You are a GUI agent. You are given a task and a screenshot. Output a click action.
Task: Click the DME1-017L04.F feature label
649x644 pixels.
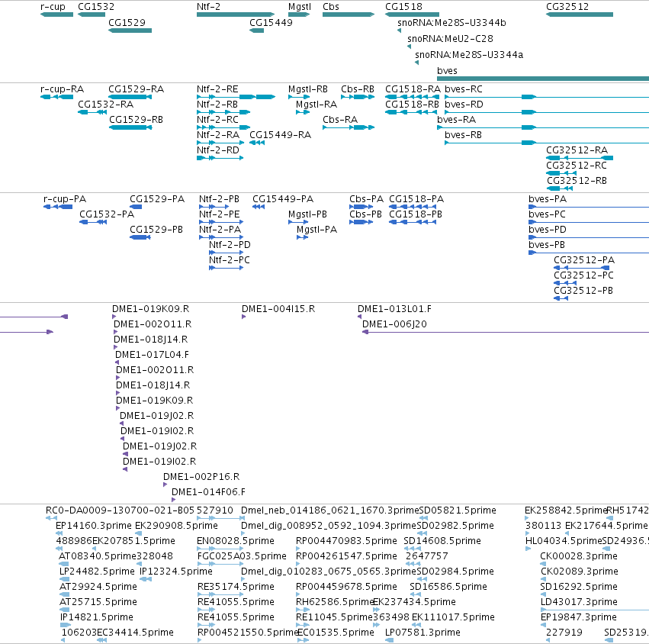click(152, 355)
